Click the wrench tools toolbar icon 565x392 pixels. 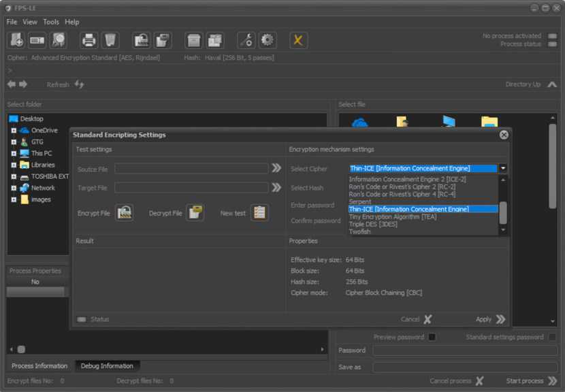point(246,40)
